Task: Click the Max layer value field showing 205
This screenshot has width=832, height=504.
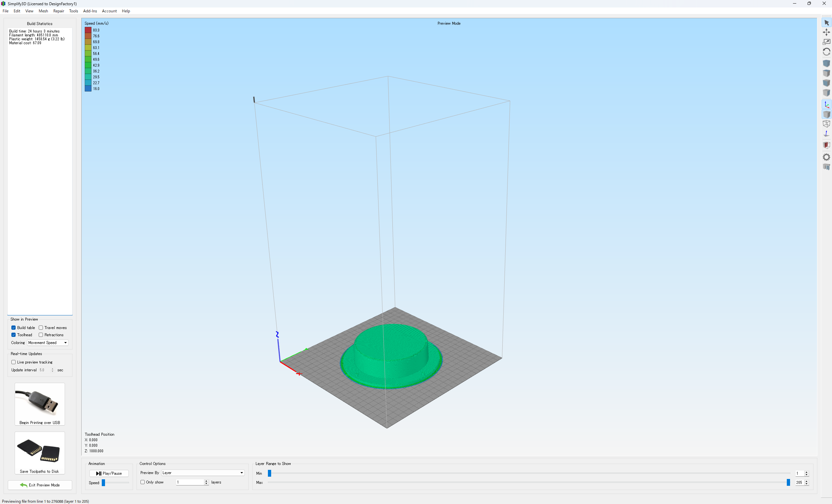Action: pos(799,483)
